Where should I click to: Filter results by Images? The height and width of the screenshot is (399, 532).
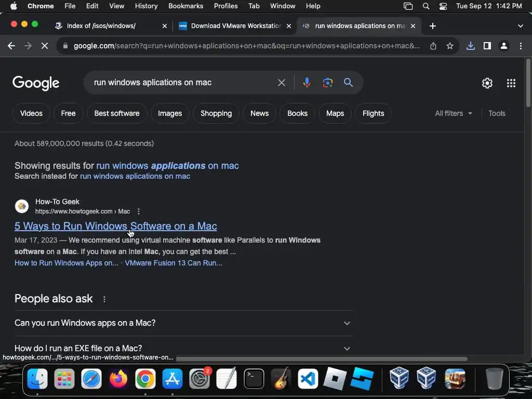pyautogui.click(x=170, y=113)
